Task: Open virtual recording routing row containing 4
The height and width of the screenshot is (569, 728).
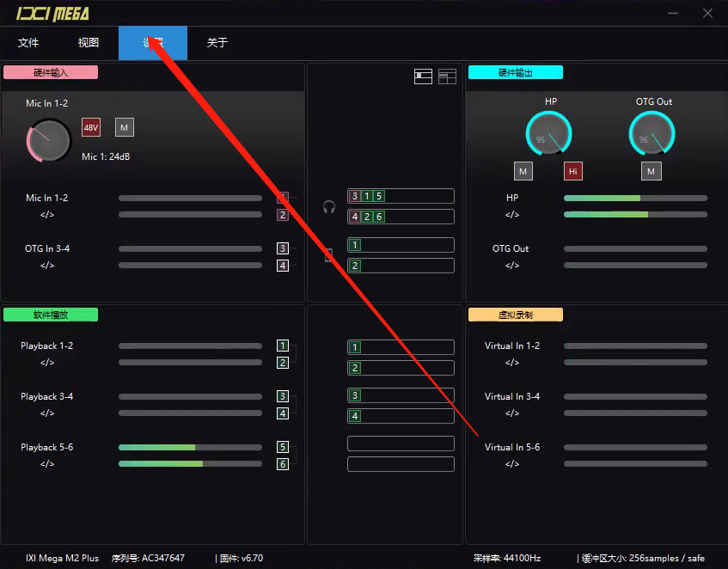Action: [401, 416]
